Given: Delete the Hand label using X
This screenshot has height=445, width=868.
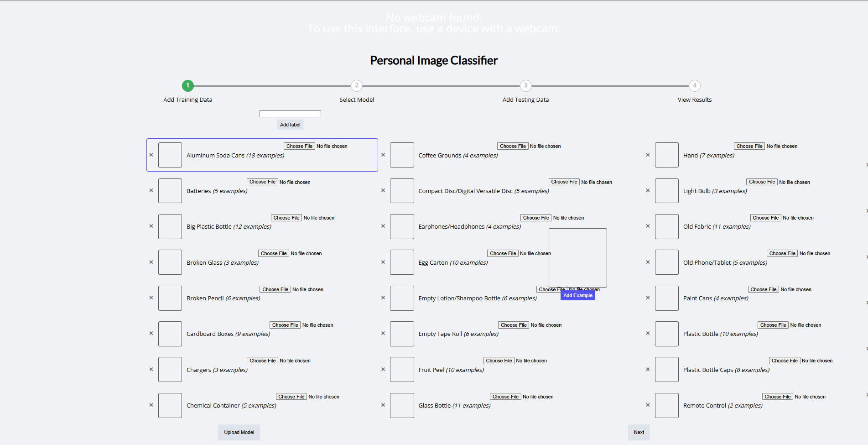Looking at the screenshot, I should coord(648,155).
